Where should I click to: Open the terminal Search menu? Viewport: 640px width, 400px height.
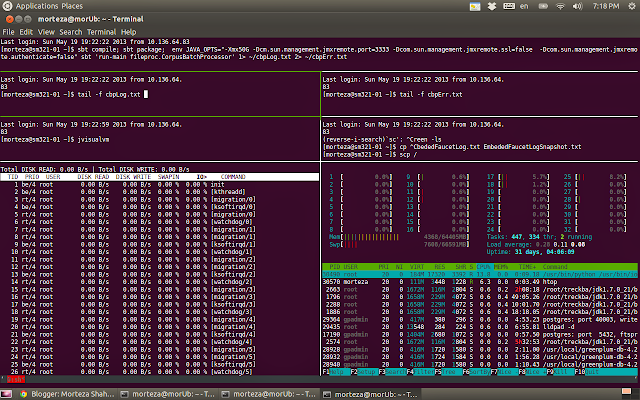pos(71,32)
